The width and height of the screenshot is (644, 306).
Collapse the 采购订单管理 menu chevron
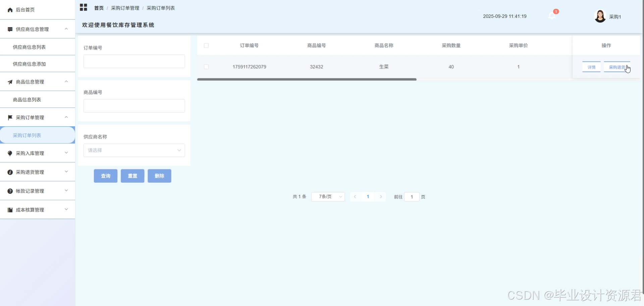(66, 117)
